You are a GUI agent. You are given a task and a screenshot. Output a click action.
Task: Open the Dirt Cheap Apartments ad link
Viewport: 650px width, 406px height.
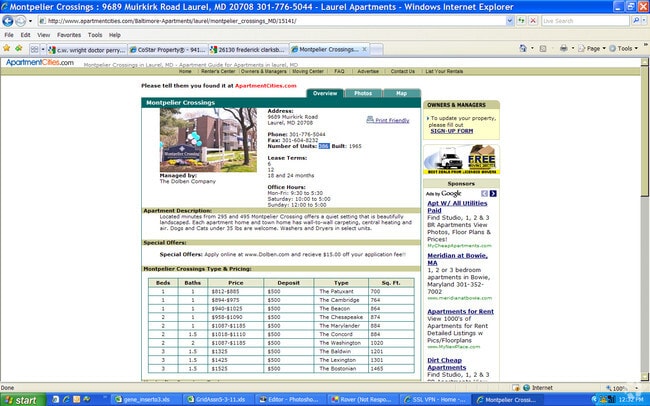click(x=447, y=364)
